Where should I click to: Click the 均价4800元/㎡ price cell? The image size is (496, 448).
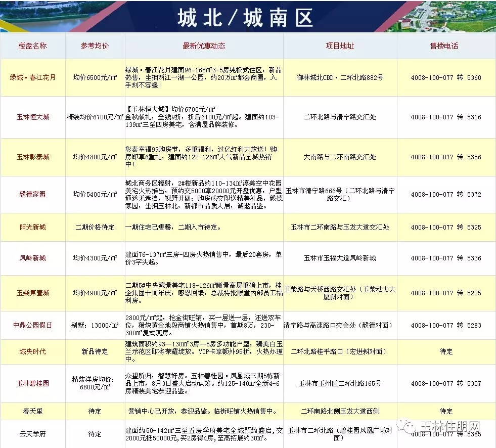pyautogui.click(x=95, y=157)
